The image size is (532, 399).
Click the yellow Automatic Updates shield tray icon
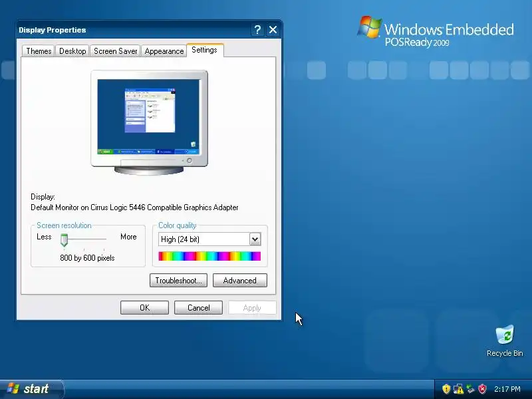tap(446, 388)
